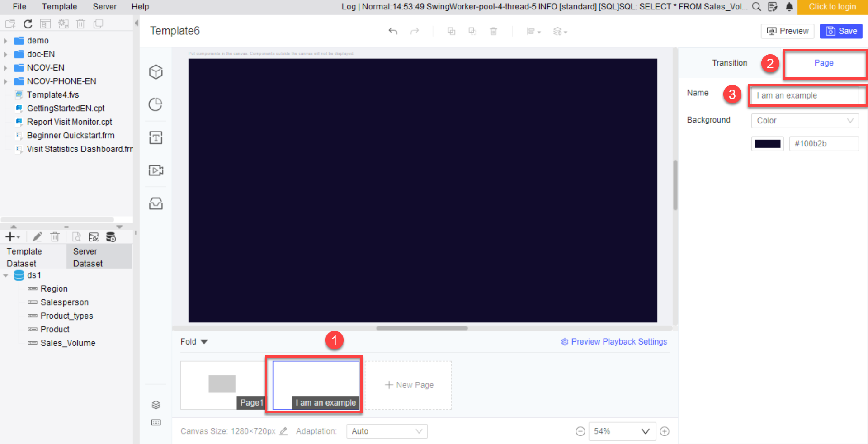The image size is (868, 444).
Task: Collapse the ds1 dataset tree
Action: (x=6, y=275)
